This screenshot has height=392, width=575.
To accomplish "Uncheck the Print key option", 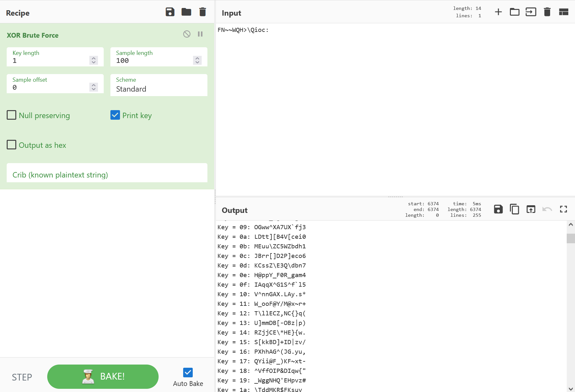I will point(115,115).
